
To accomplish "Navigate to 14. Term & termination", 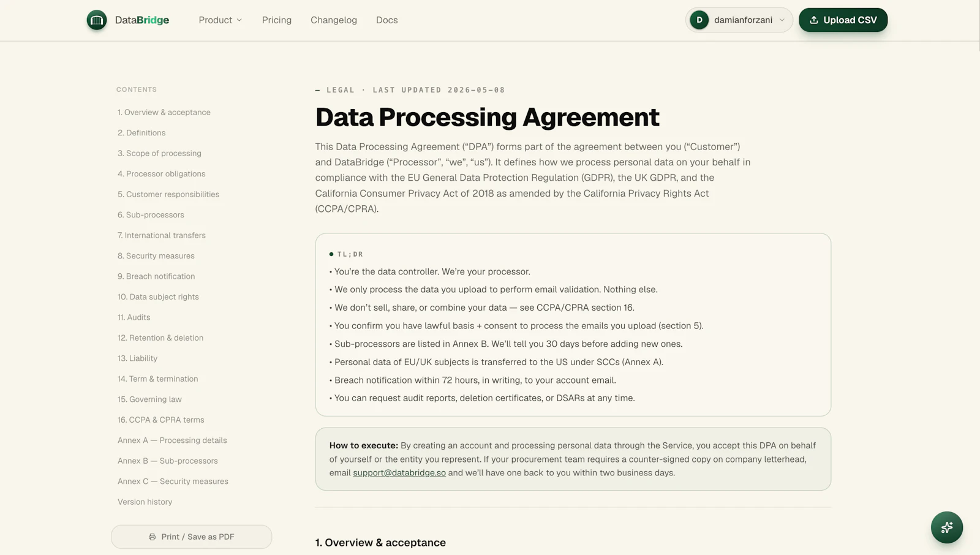I will 158,379.
